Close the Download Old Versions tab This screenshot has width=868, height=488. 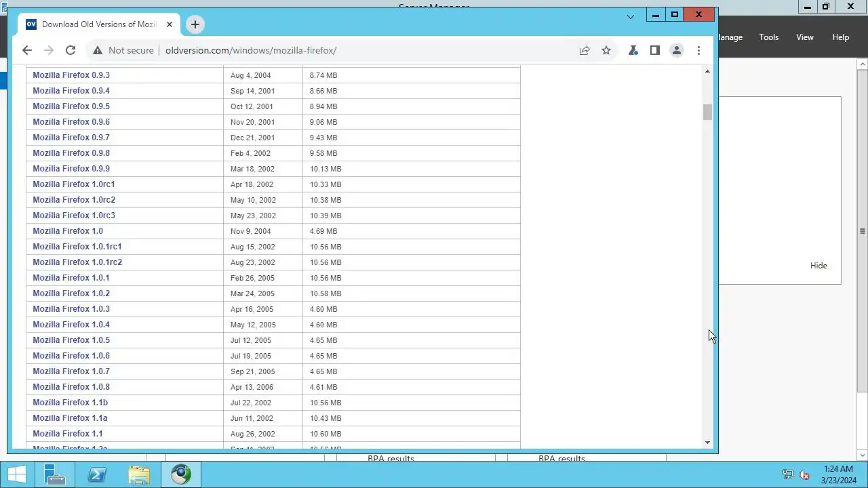[170, 24]
